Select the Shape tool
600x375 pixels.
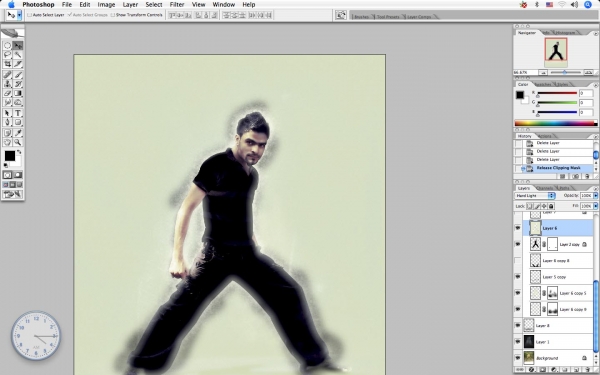click(x=18, y=122)
